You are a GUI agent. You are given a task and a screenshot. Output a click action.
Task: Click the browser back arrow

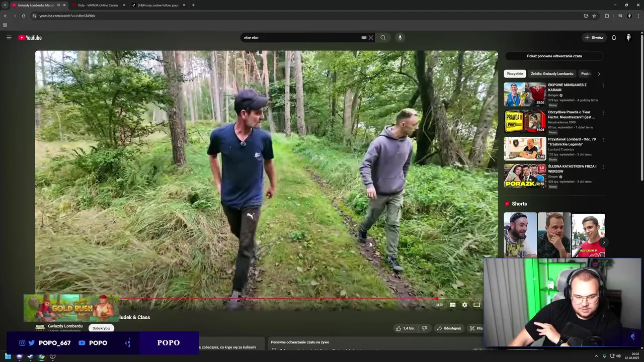[x=6, y=16]
